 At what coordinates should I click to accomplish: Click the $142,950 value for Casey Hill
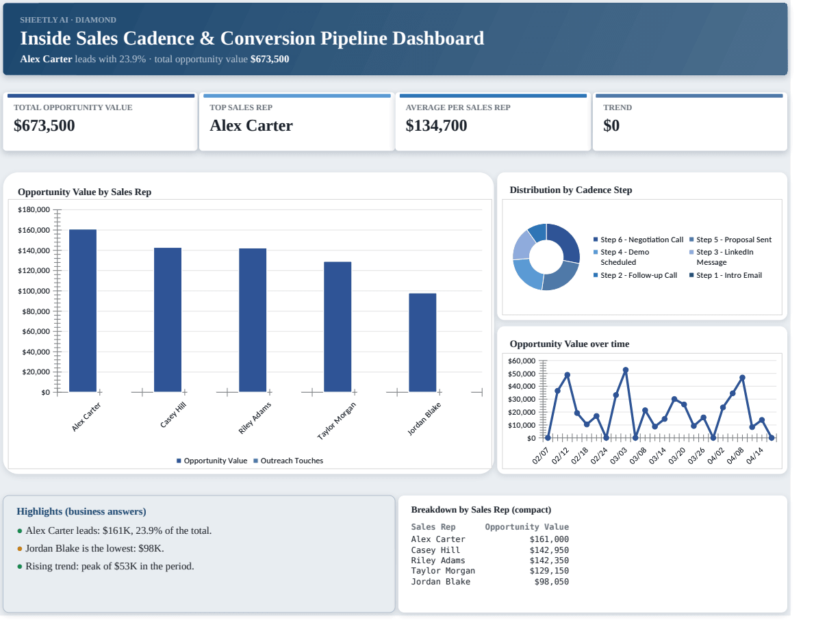[x=549, y=550]
